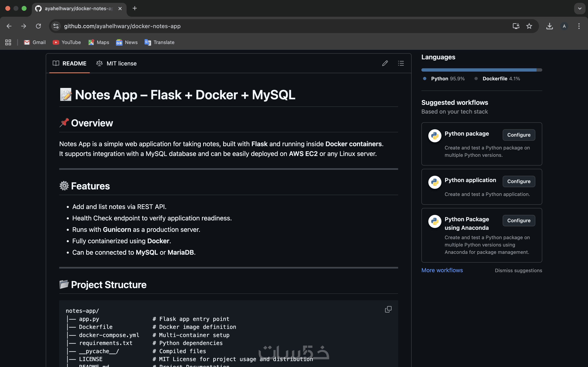
Task: Open Chrome three-dot menu
Action: pos(579,26)
